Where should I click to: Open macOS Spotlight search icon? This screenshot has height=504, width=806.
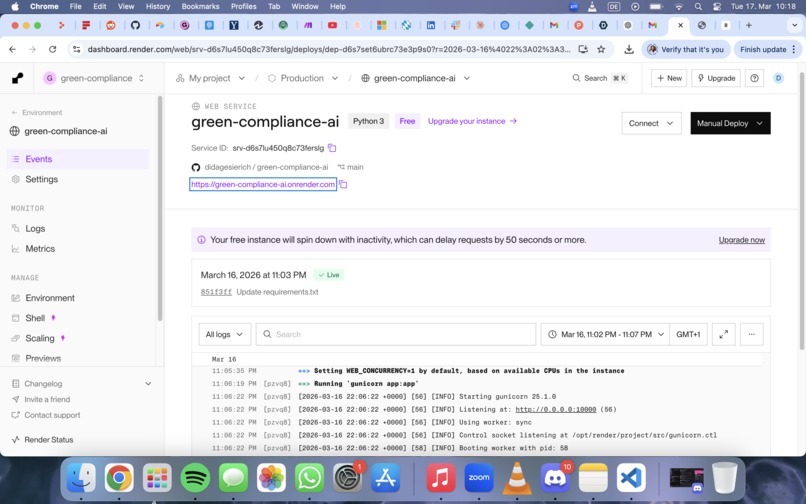(x=698, y=7)
